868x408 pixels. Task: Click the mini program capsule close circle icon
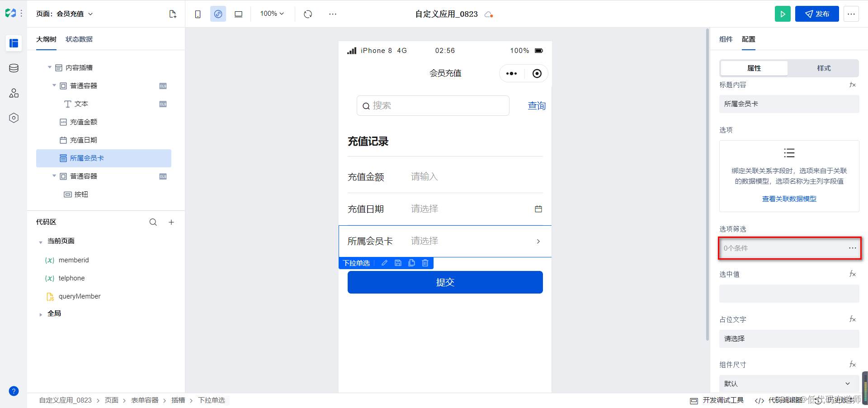537,73
